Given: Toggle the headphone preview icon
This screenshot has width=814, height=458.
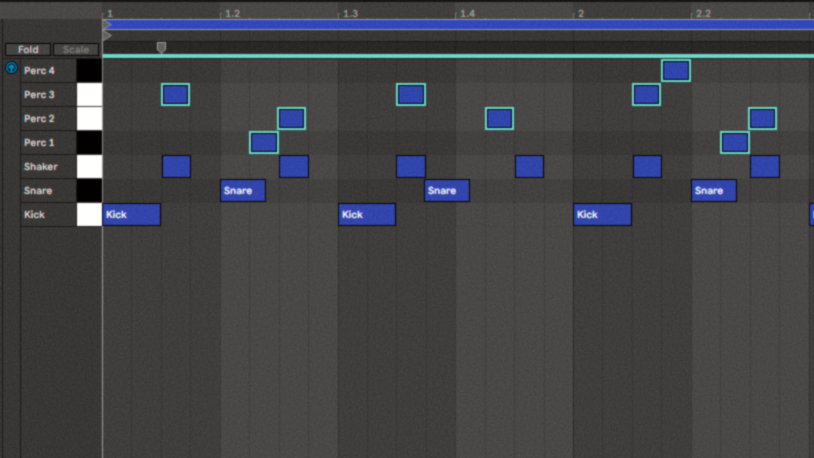Looking at the screenshot, I should (x=11, y=68).
